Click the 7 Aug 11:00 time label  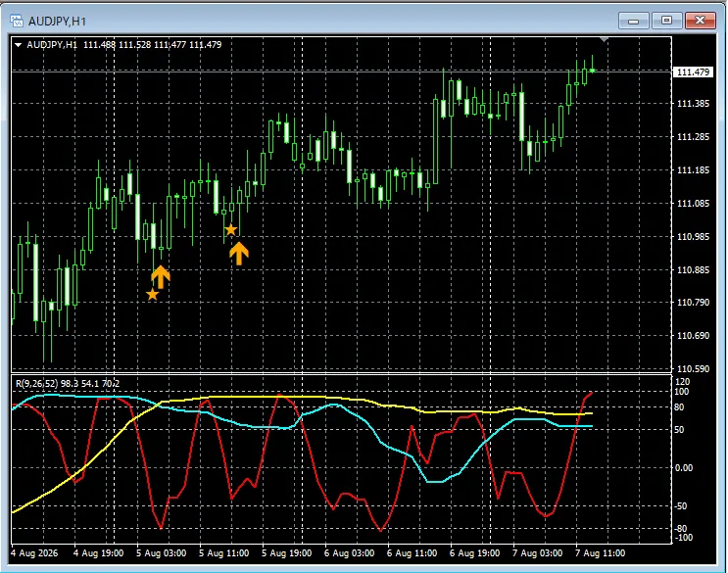(x=600, y=553)
